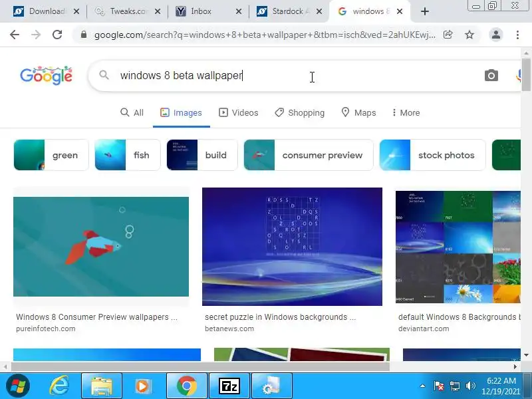Click the browser back arrow
Screen dimensions: 532x399
tap(15, 35)
